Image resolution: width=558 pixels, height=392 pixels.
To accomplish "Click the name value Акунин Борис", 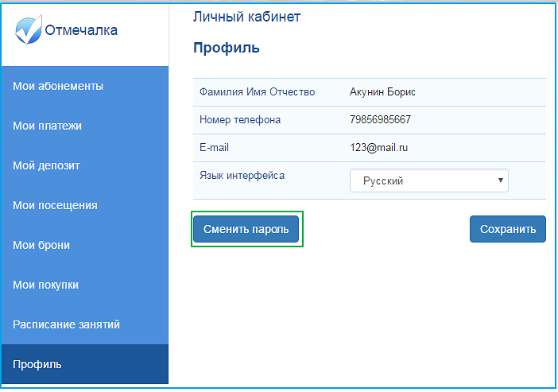I will pyautogui.click(x=382, y=92).
